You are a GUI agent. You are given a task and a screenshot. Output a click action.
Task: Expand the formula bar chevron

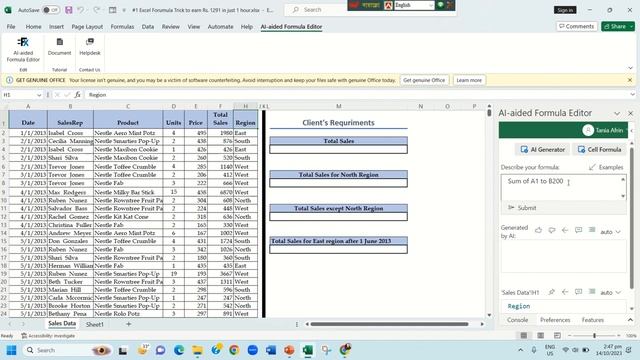pos(632,94)
